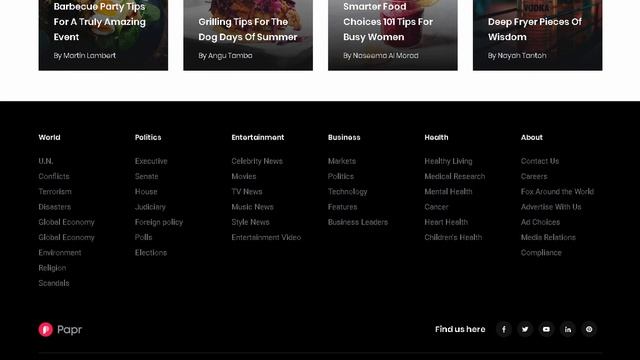Open the Medical Research link
Screen dimensions: 640x360
tap(455, 176)
